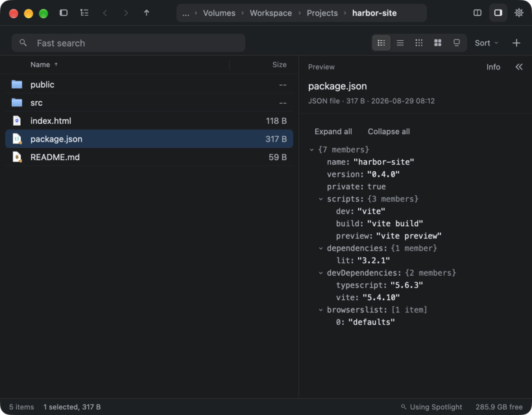The width and height of the screenshot is (532, 415).
Task: Collapse the devDependencies node
Action: coord(320,273)
